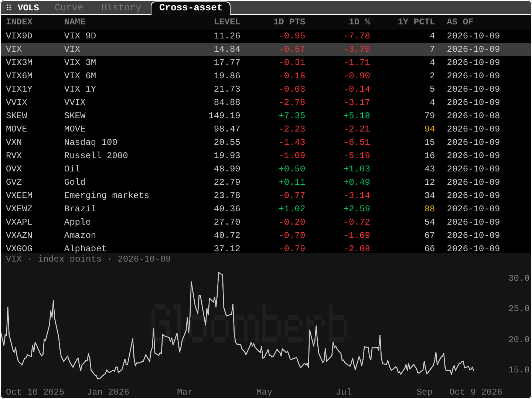Click the INDEX column header
The height and width of the screenshot is (399, 532).
(x=19, y=22)
